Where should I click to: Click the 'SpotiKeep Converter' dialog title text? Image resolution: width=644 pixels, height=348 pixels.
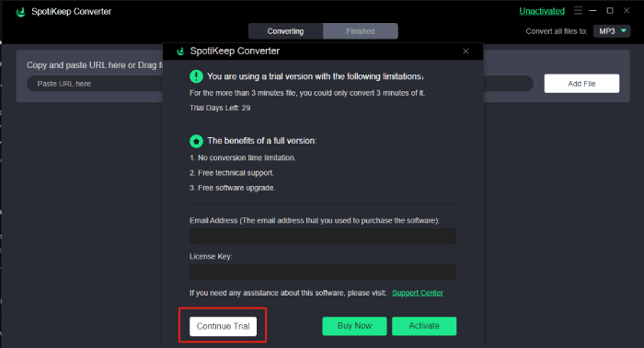(x=235, y=51)
